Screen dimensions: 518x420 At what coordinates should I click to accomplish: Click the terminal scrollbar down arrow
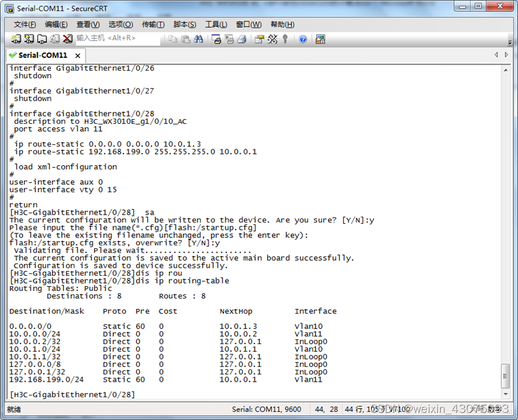pos(506,394)
